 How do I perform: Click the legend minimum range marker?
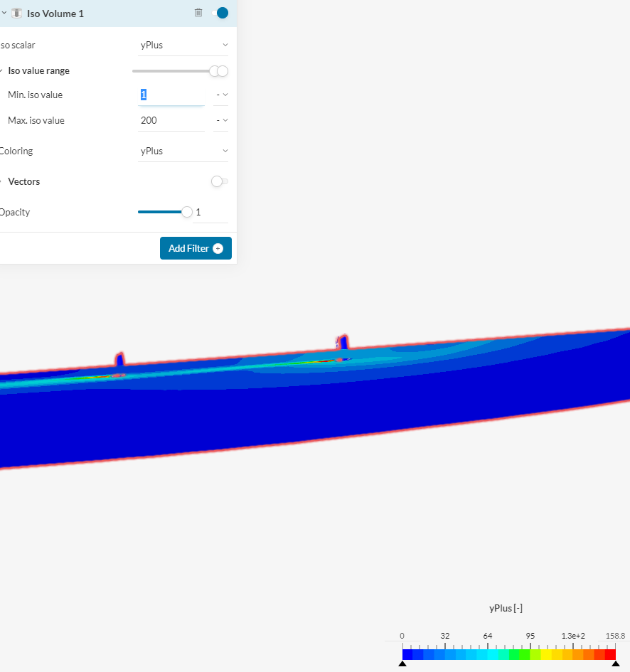(402, 663)
